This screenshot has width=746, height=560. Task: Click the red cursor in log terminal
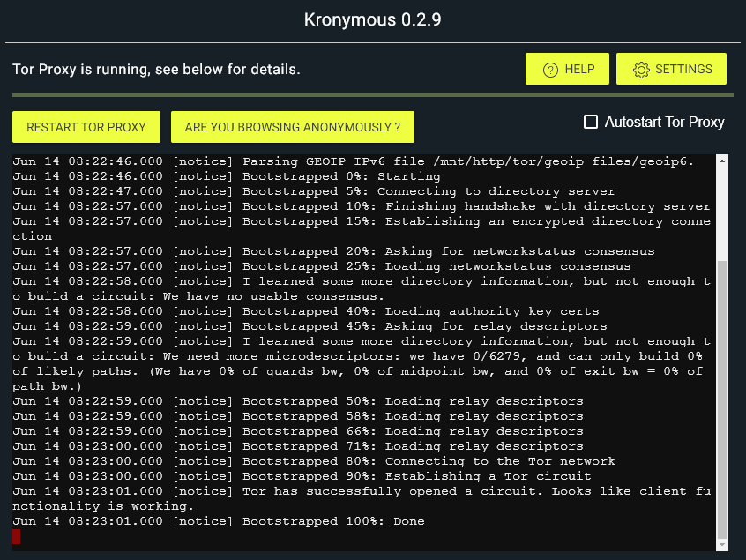coord(16,536)
